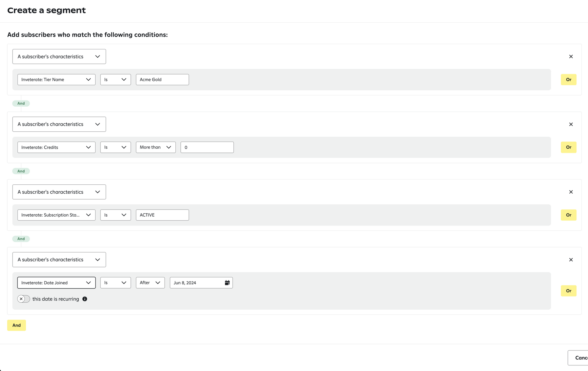
Task: Remove the Credits condition with X icon
Action: 571,124
